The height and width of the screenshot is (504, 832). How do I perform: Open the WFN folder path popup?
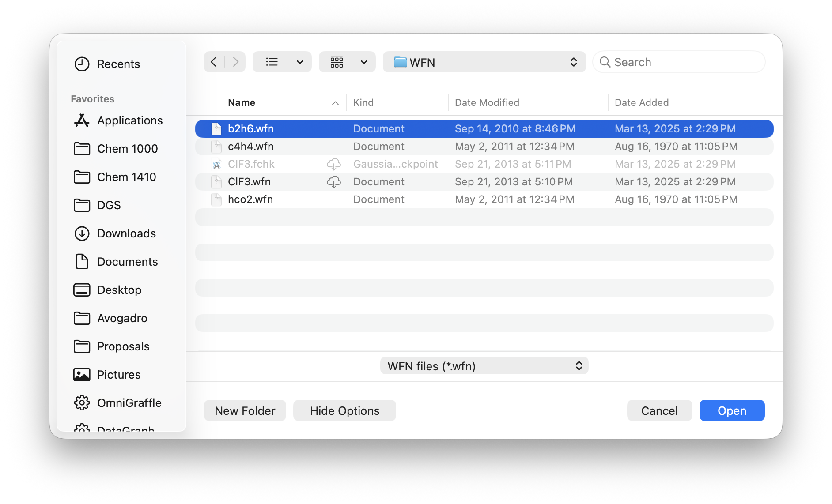[484, 62]
